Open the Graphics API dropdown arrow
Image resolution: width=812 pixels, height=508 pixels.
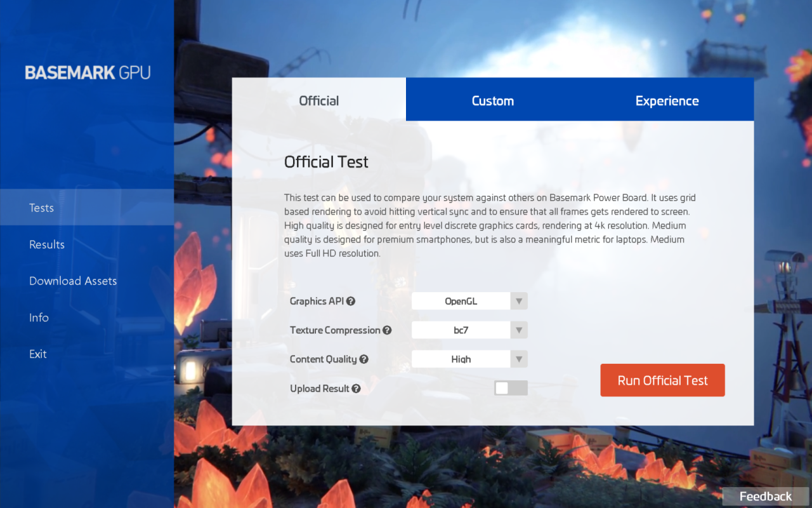519,301
